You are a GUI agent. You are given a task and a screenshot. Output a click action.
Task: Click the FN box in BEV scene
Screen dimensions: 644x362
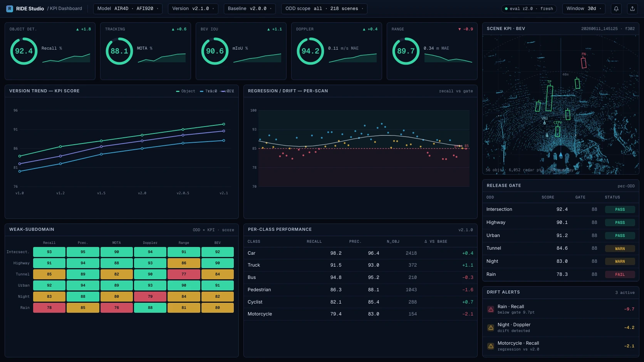pyautogui.click(x=584, y=63)
